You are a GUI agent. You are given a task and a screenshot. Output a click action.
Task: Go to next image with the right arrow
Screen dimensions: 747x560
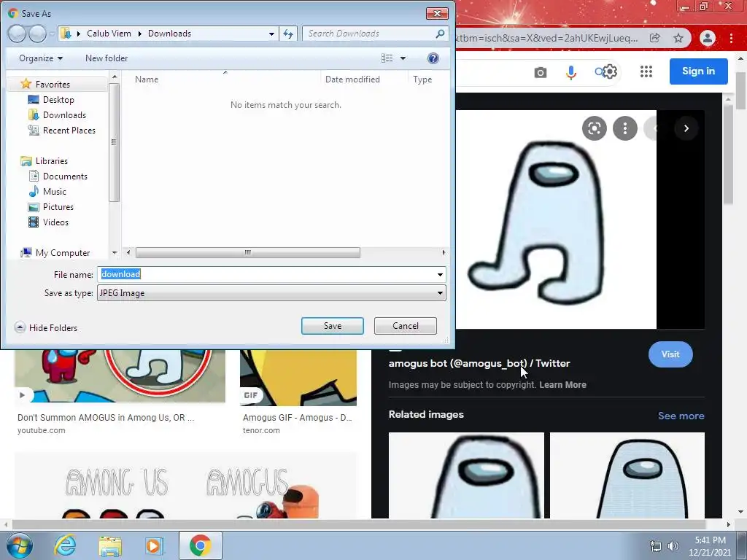(686, 128)
